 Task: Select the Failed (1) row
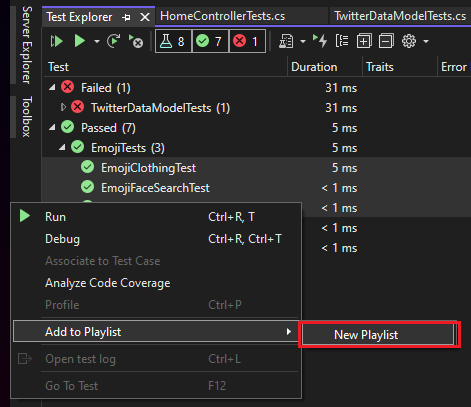pos(256,88)
